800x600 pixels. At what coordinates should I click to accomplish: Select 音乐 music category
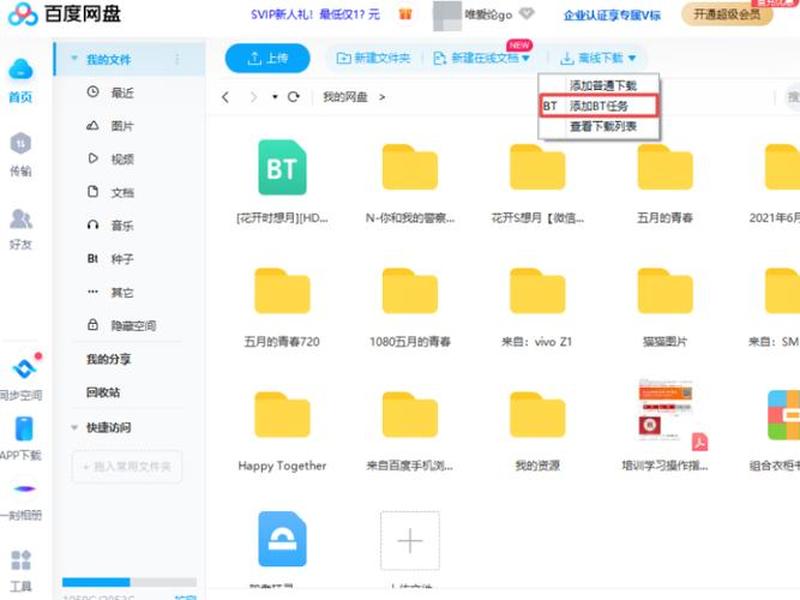coord(122,226)
